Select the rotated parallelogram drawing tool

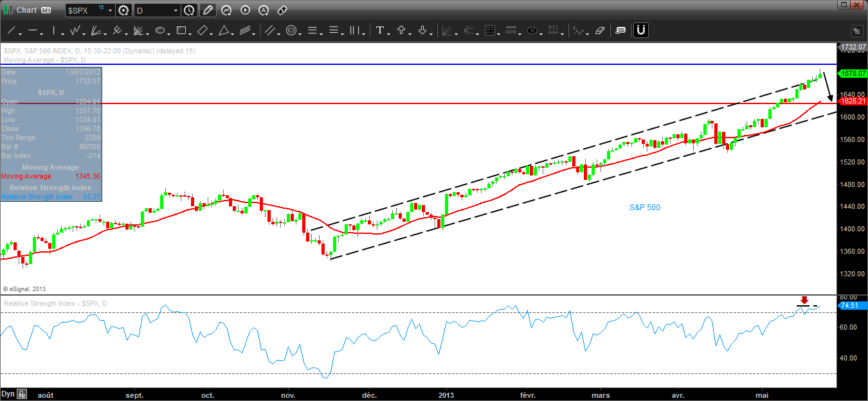203,30
